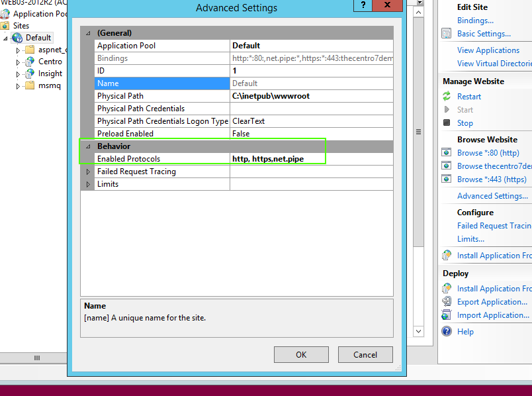Click the green Restart icon
The width and height of the screenshot is (532, 396).
click(447, 97)
